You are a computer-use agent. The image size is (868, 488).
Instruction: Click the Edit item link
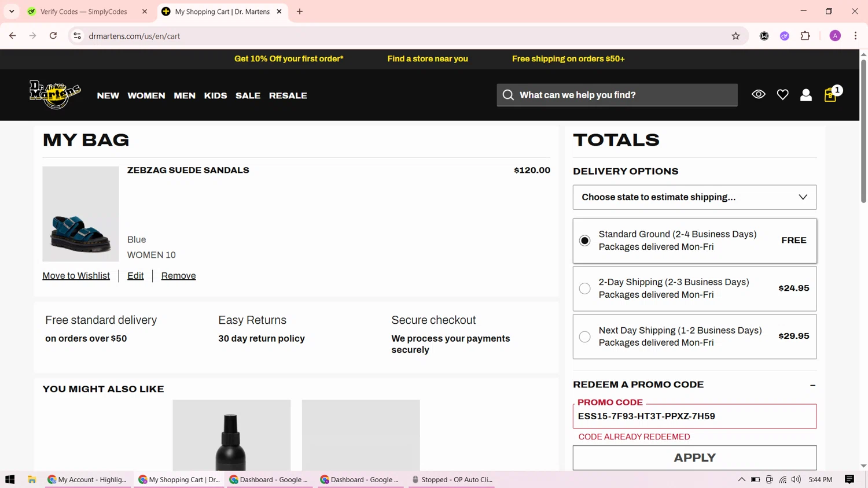pyautogui.click(x=135, y=276)
